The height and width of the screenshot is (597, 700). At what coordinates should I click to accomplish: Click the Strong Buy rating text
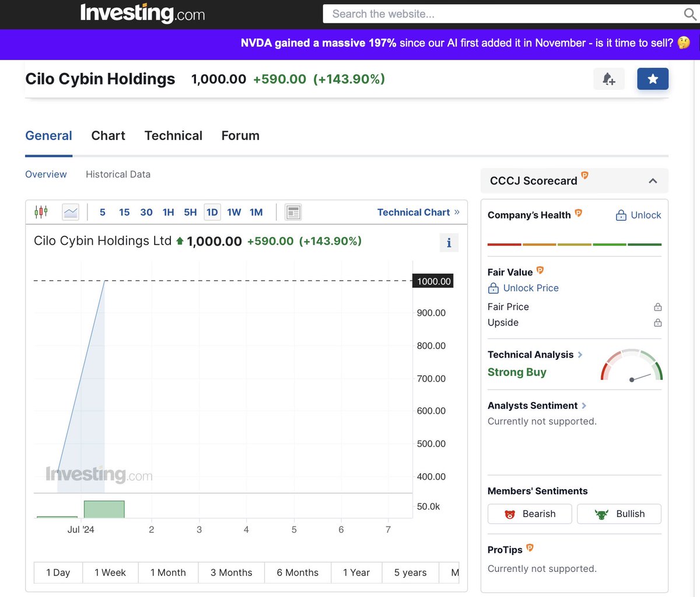tap(517, 372)
